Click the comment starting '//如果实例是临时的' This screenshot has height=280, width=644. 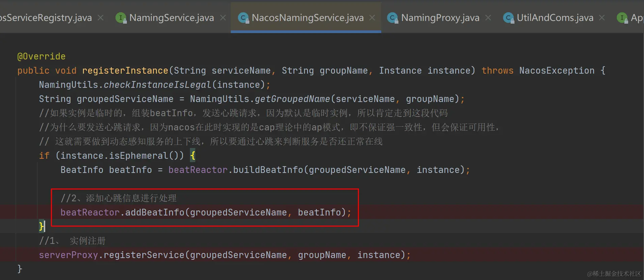(243, 113)
